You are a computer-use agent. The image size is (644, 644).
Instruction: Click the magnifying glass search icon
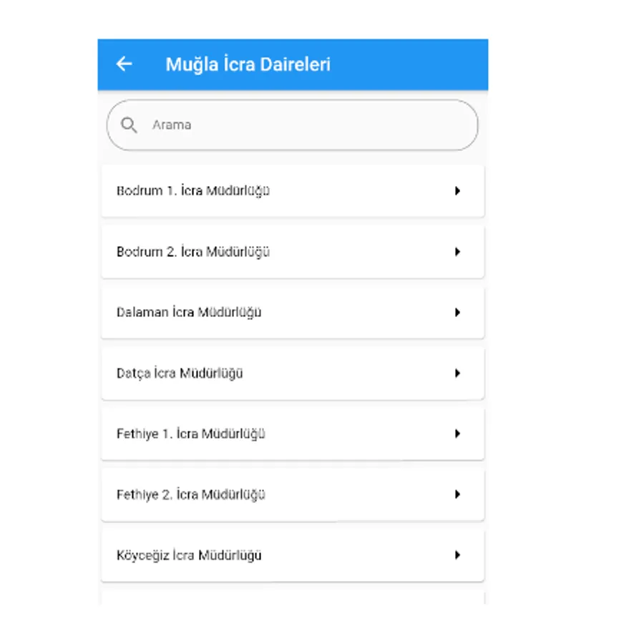pos(129,125)
